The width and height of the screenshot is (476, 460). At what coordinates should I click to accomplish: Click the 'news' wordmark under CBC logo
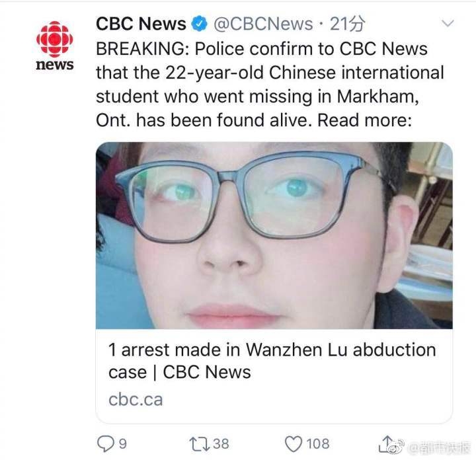click(x=55, y=65)
